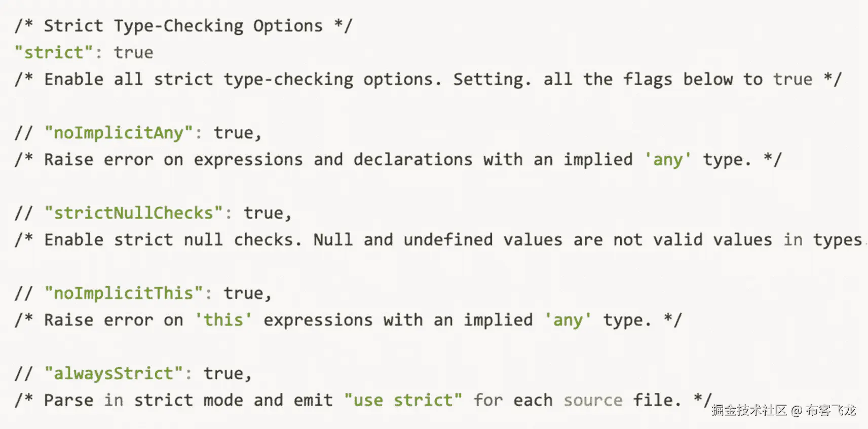
Task: Click the word "declarations" in the comment
Action: [412, 160]
